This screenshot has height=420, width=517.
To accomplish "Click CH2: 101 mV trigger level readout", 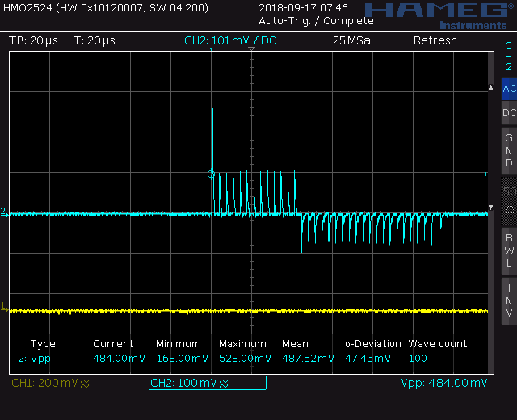I will pos(230,40).
